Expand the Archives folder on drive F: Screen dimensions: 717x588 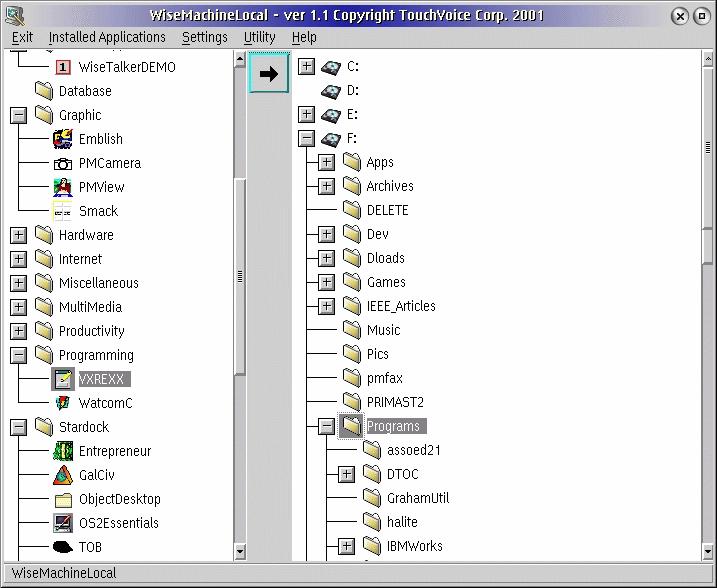[326, 186]
